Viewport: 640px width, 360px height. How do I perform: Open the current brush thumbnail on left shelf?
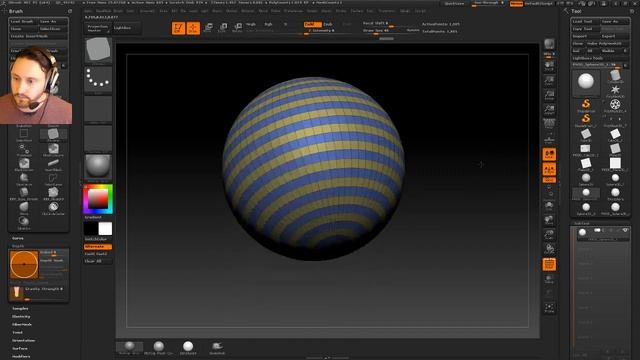[x=98, y=50]
